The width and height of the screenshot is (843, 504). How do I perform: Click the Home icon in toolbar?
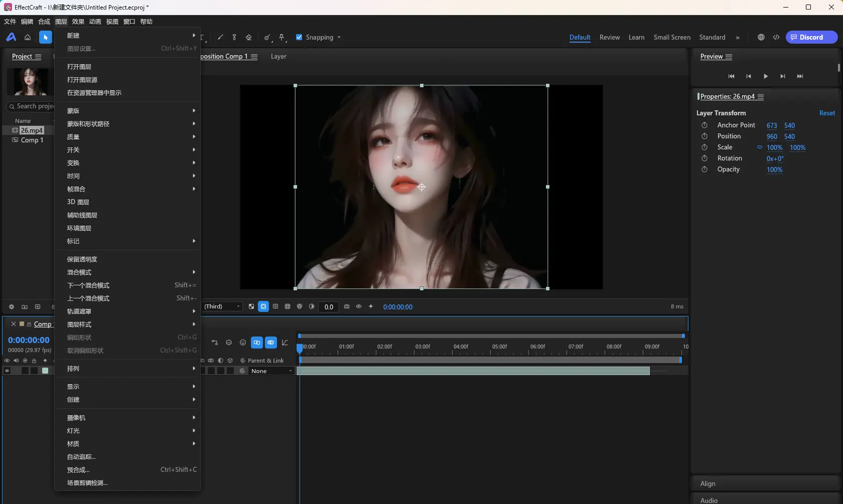[28, 37]
